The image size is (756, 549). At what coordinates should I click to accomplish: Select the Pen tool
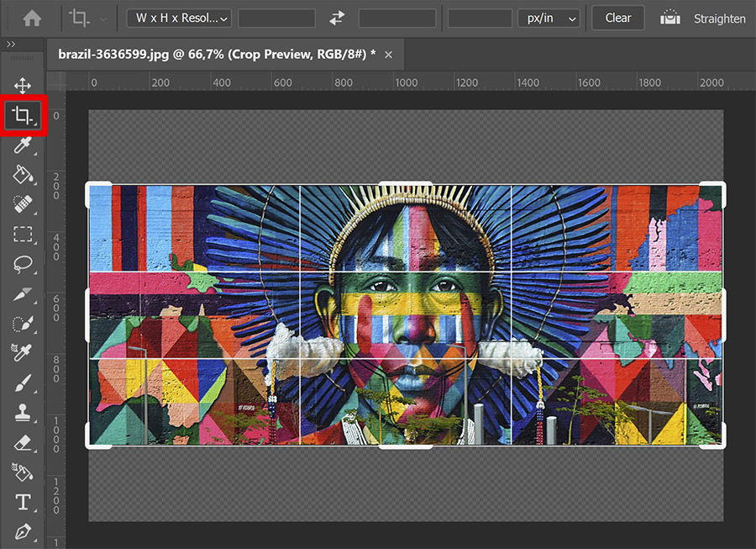pos(24,532)
